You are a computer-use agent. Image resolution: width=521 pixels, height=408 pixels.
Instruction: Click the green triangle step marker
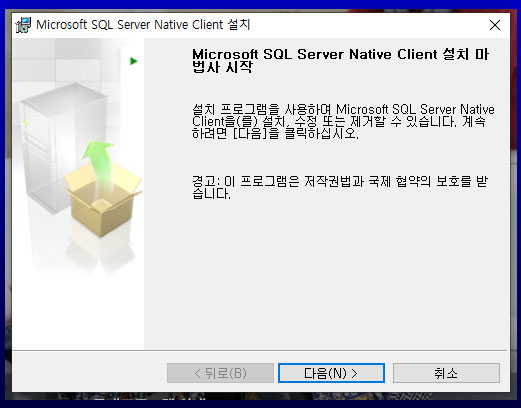click(x=134, y=61)
